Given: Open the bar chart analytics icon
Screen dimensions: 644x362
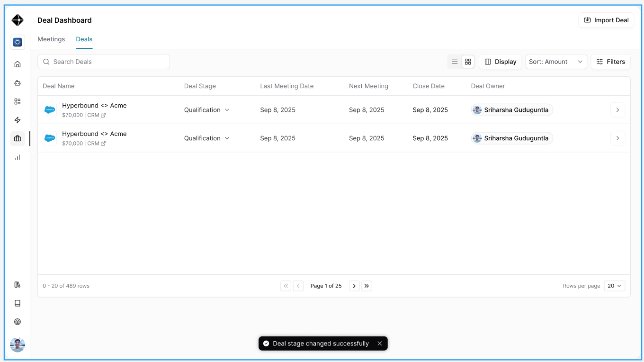Looking at the screenshot, I should (18, 157).
